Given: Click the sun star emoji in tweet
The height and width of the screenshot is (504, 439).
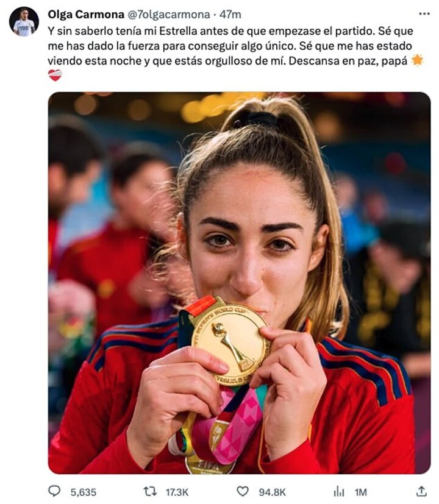Looking at the screenshot, I should [x=417, y=60].
